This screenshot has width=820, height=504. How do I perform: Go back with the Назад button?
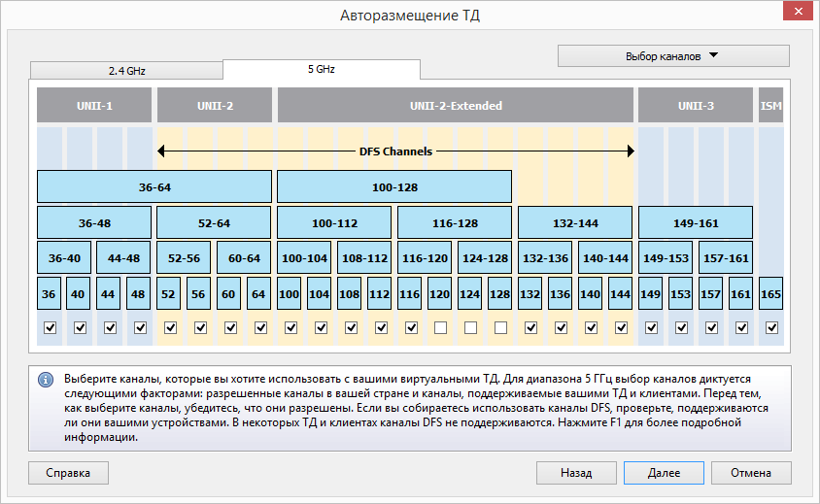tap(576, 473)
